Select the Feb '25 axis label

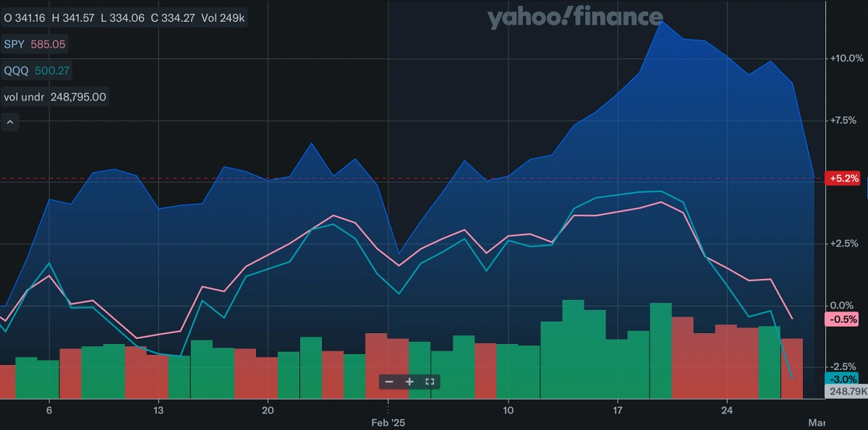(388, 422)
